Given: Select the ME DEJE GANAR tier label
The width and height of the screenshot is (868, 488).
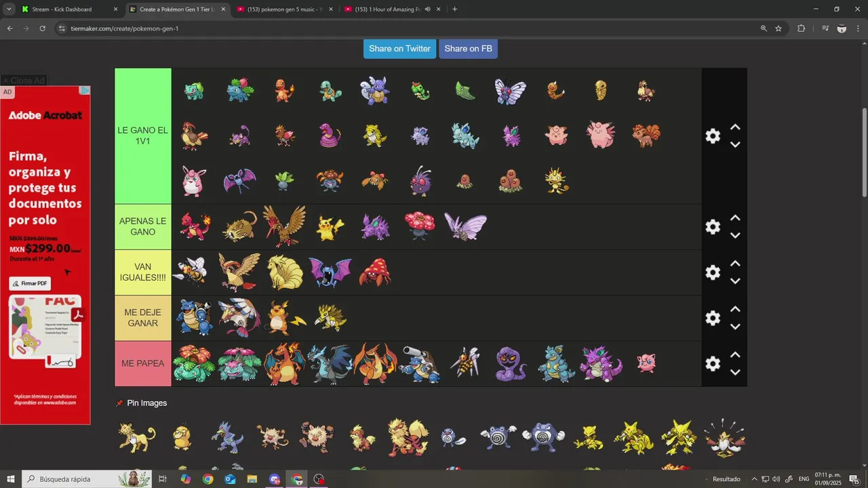Looking at the screenshot, I should point(143,318).
